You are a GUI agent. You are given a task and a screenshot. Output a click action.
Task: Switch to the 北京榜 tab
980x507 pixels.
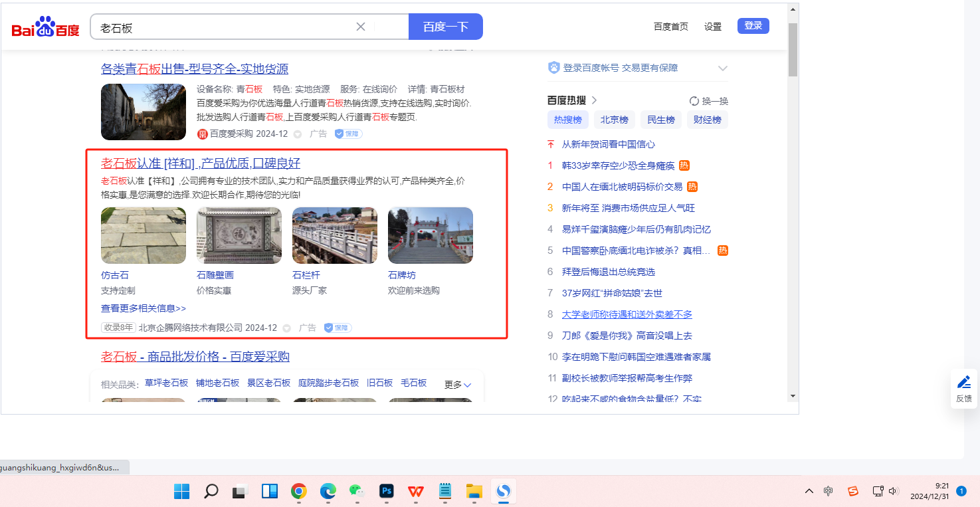coord(614,120)
